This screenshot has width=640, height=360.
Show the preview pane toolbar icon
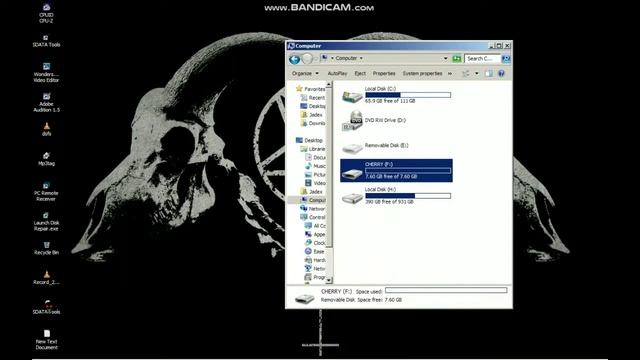(x=489, y=73)
